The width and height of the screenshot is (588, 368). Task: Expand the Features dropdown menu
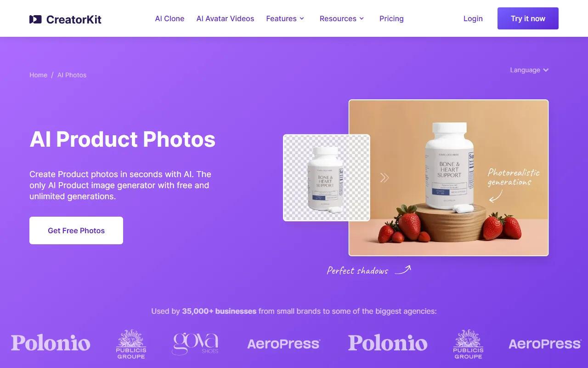pyautogui.click(x=285, y=18)
